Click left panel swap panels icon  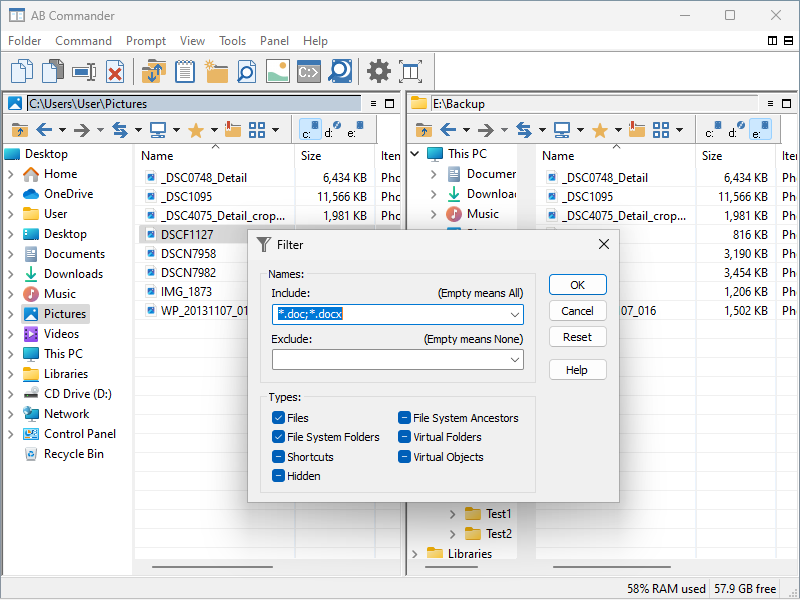pos(120,130)
